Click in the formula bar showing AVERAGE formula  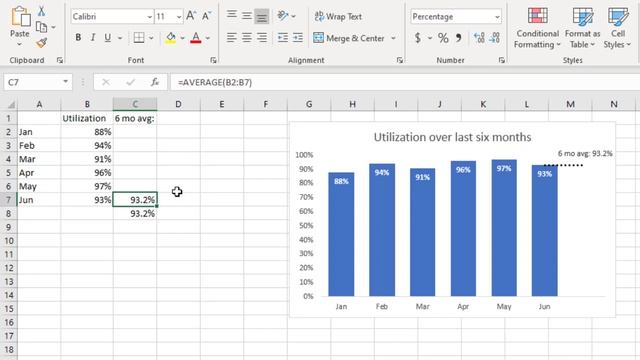[404, 82]
